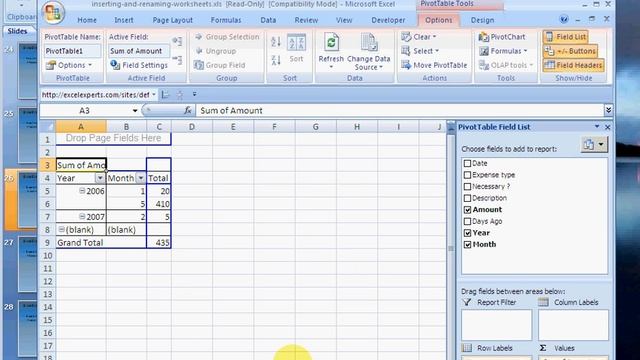Sort ascending A to Z
Viewport: 640px width, 360px height.
(276, 41)
